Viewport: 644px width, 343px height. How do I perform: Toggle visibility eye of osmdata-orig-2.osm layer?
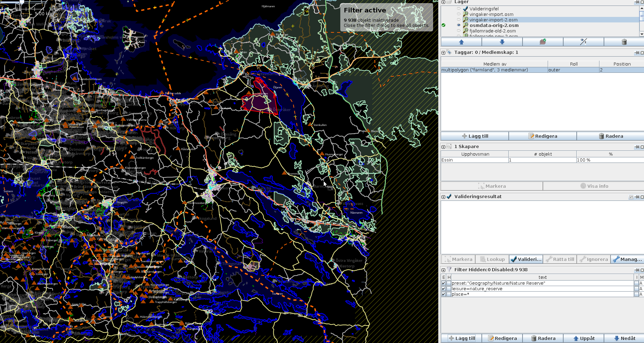click(x=459, y=25)
